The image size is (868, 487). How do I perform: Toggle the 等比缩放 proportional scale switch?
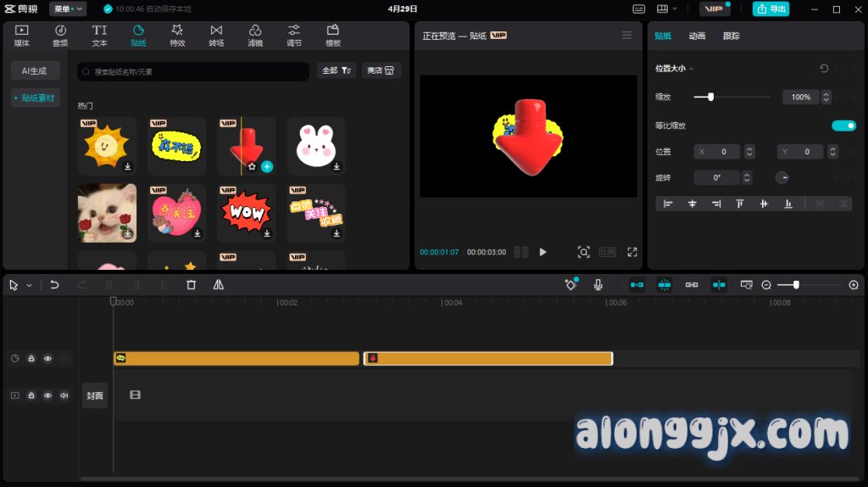pos(843,126)
